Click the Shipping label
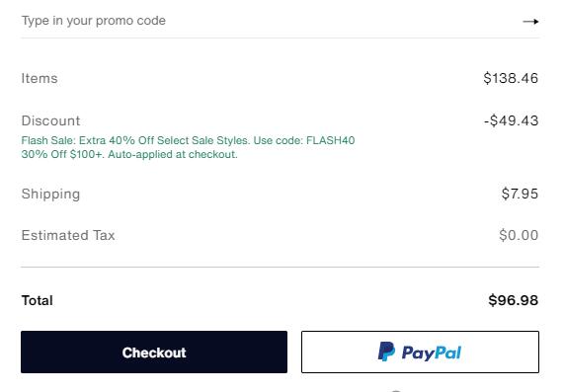 point(50,195)
